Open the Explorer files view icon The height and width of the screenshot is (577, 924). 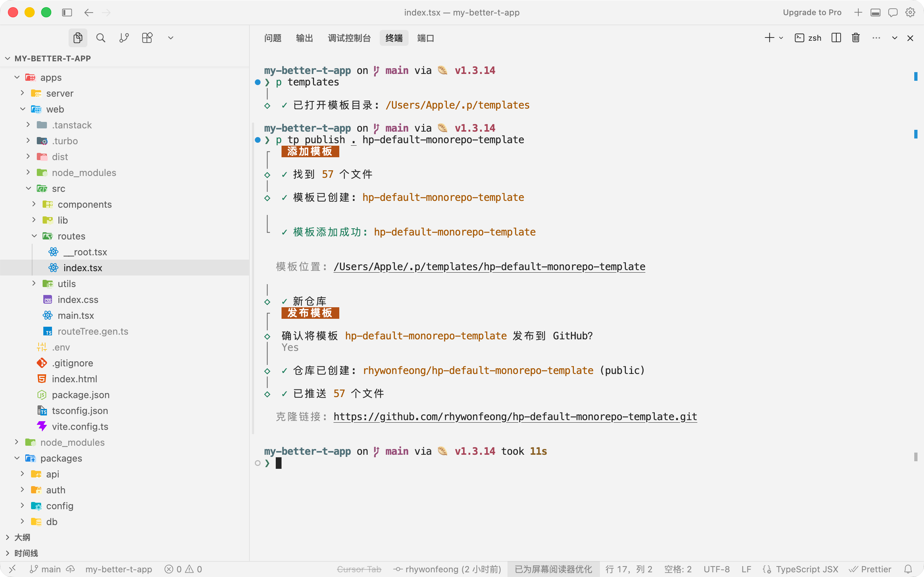78,38
